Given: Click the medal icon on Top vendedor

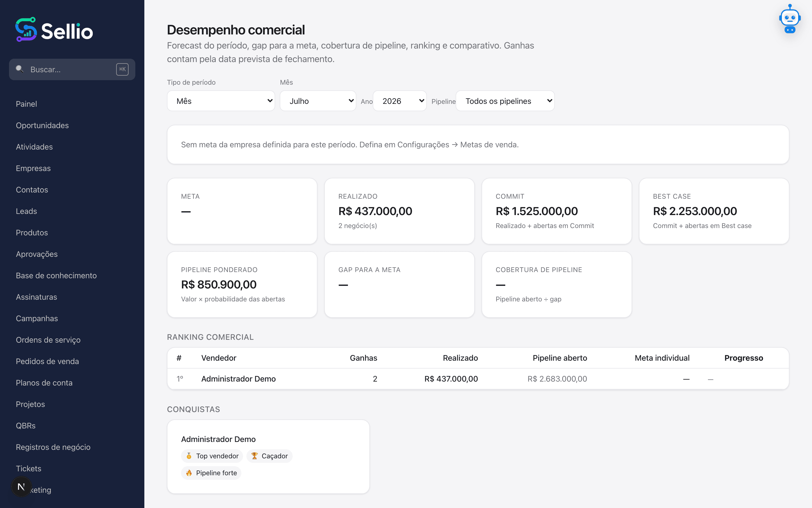Looking at the screenshot, I should 189,456.
